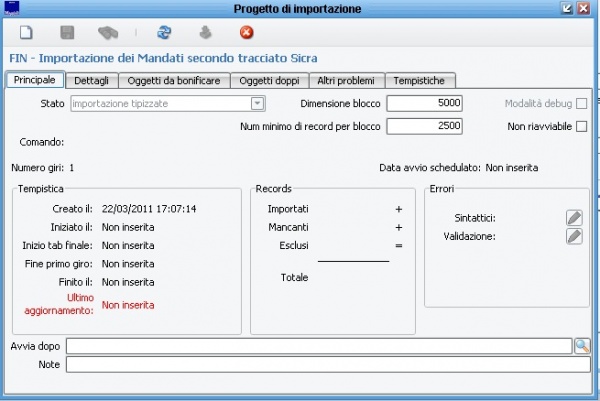The height and width of the screenshot is (401, 600).
Task: Switch to the Dettagli tab
Action: coord(91,81)
